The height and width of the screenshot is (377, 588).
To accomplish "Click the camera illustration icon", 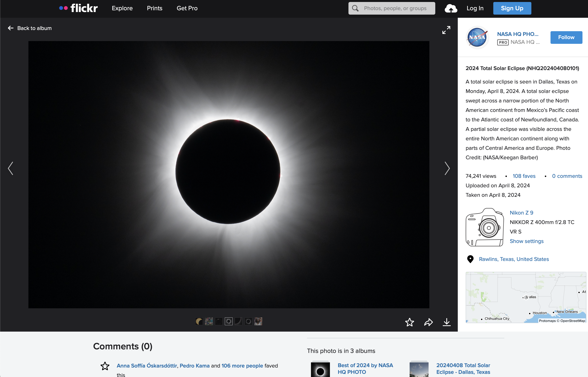I will (484, 227).
